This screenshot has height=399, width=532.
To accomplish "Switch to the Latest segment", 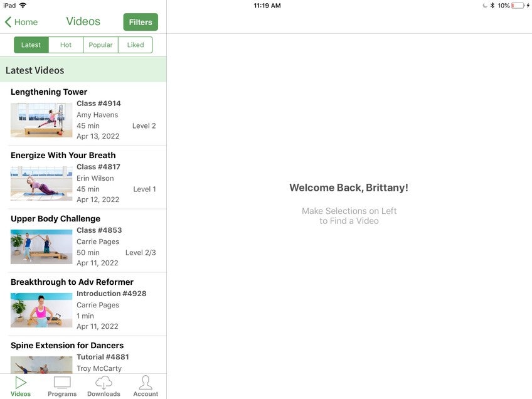I will tap(31, 45).
